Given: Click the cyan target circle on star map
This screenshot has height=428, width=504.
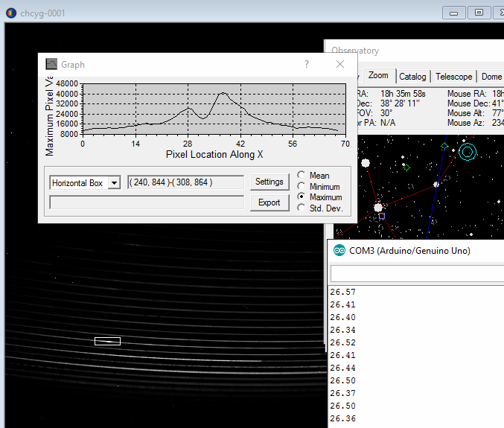Looking at the screenshot, I should [467, 152].
